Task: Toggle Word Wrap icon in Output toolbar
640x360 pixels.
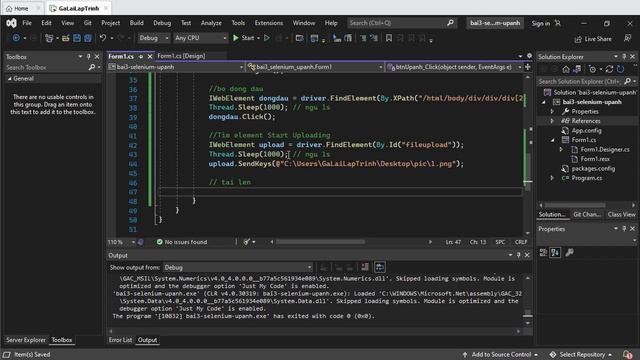Action: click(x=380, y=267)
